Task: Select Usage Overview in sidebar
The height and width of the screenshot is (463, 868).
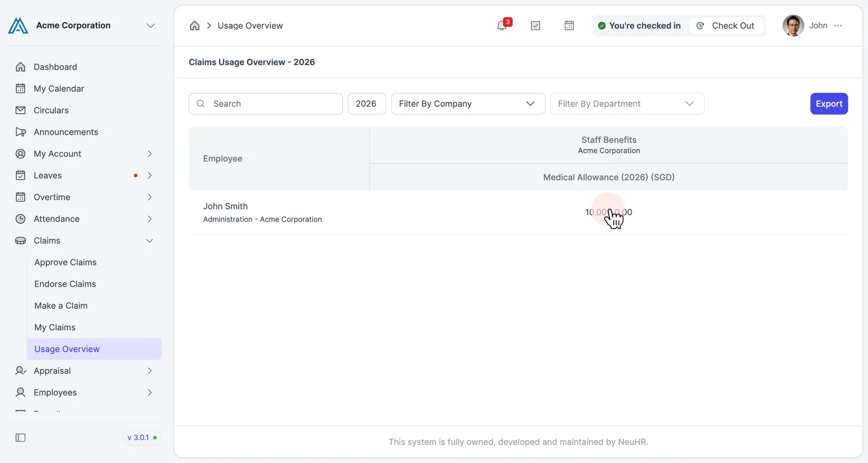Action: [94, 349]
